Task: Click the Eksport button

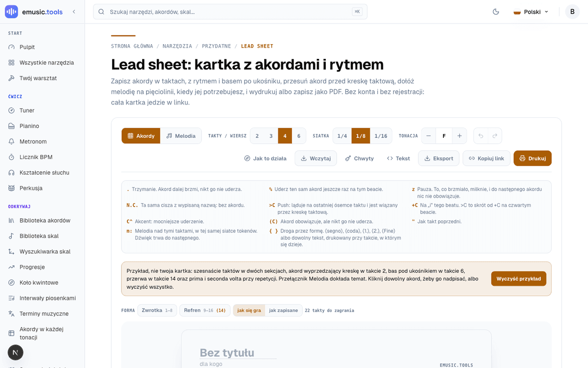Action: point(439,158)
